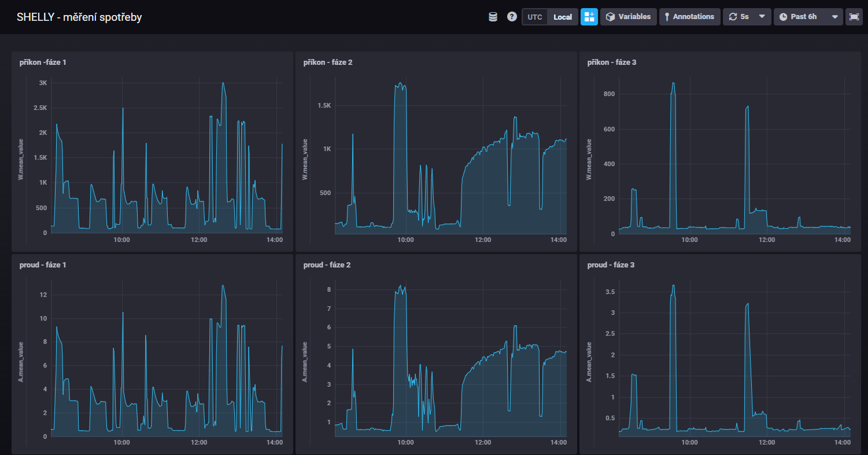Click the pin icon on Annotations
The height and width of the screenshot is (455, 868).
tap(667, 17)
